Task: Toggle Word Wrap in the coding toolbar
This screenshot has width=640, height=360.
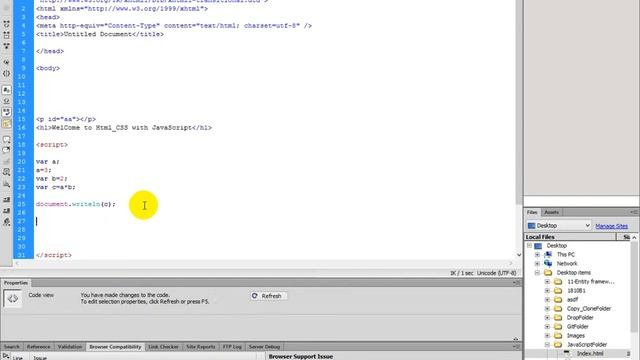Action: [x=7, y=112]
